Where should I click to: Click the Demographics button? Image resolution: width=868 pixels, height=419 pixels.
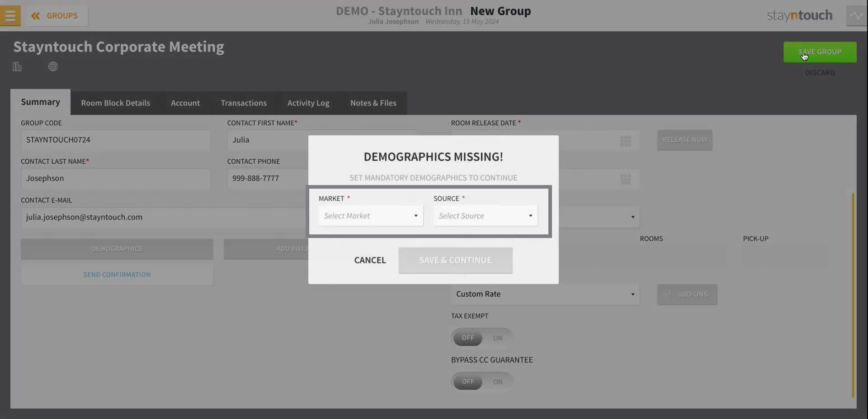click(x=117, y=249)
